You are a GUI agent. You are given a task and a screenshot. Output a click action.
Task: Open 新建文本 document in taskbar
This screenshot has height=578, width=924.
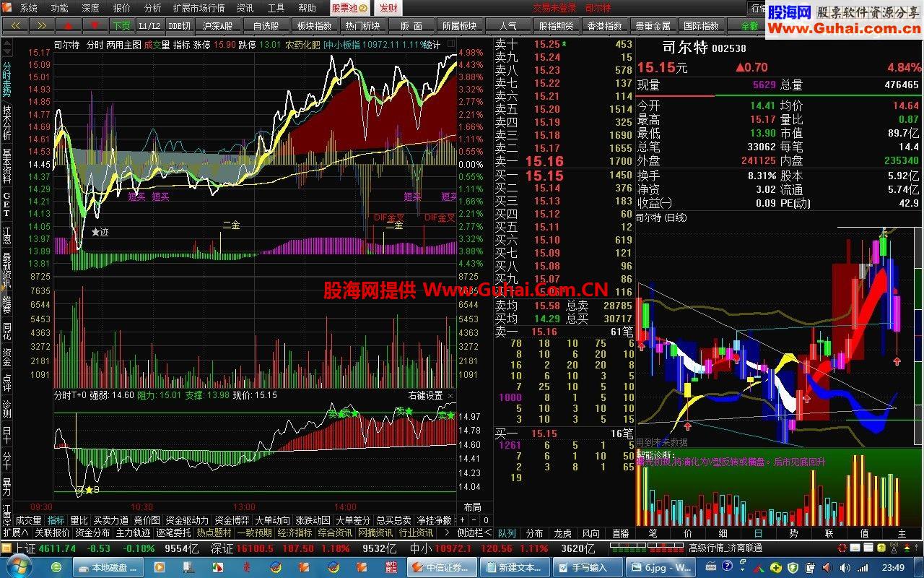coord(515,568)
